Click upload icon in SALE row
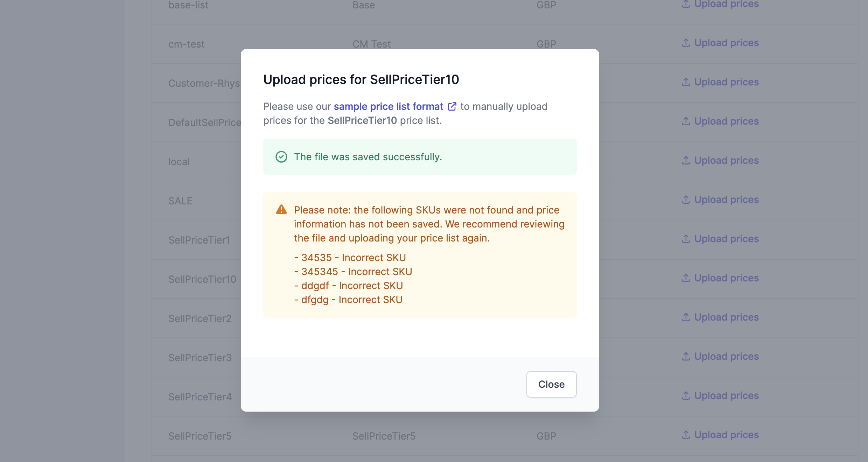This screenshot has width=868, height=462. click(686, 199)
